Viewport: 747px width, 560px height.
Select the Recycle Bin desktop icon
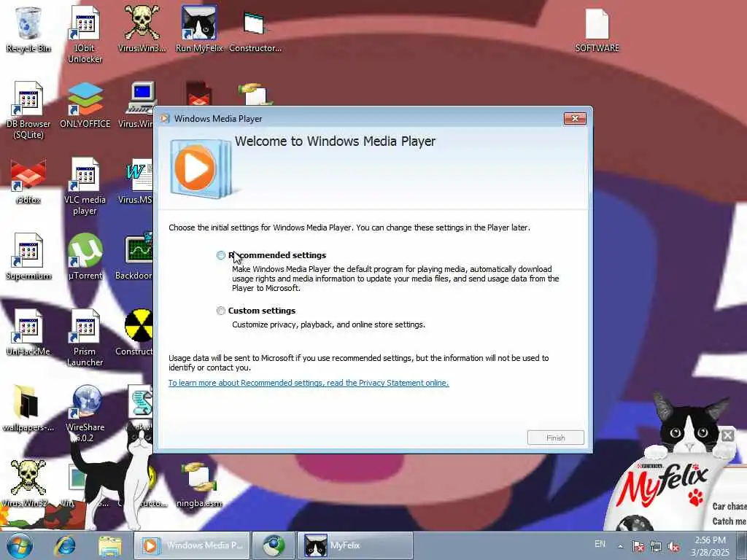click(x=28, y=29)
